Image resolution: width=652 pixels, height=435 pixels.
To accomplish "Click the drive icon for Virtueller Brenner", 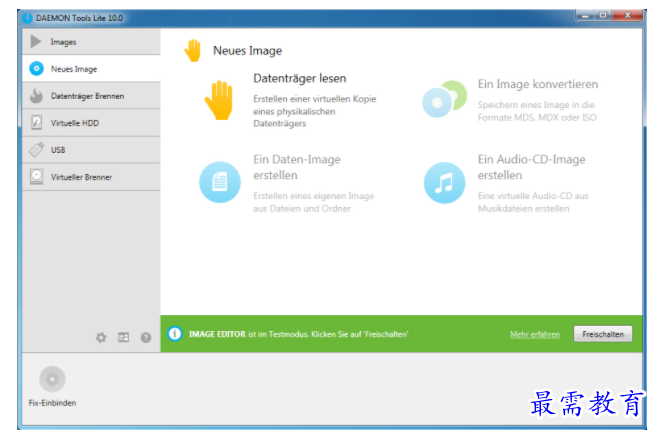I will click(37, 177).
